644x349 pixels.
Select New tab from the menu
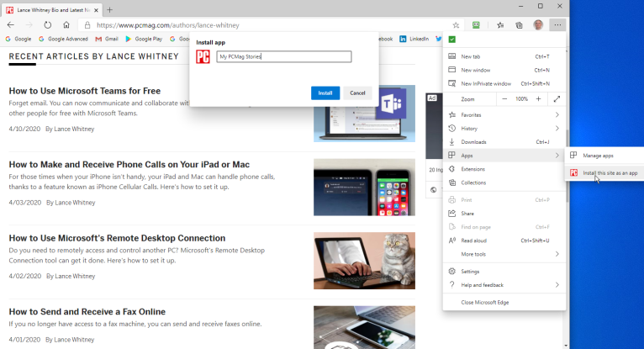(x=504, y=56)
